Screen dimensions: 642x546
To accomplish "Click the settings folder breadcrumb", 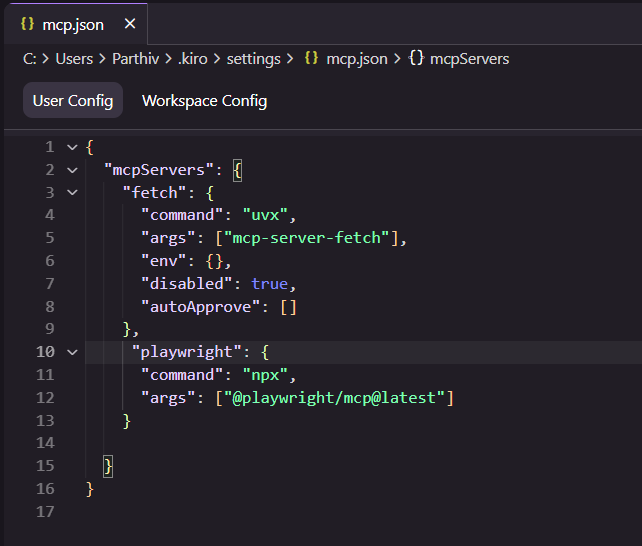I will (253, 59).
